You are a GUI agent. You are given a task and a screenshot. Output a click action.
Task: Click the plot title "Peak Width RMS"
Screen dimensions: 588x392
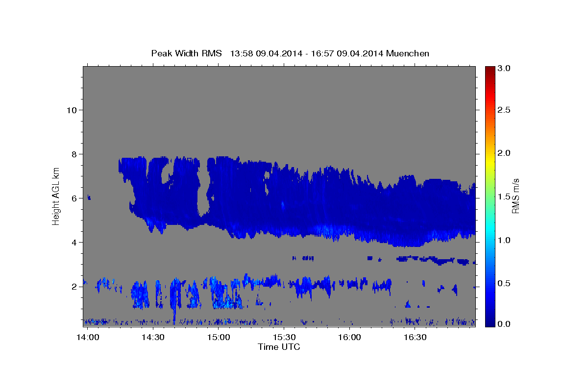(187, 53)
